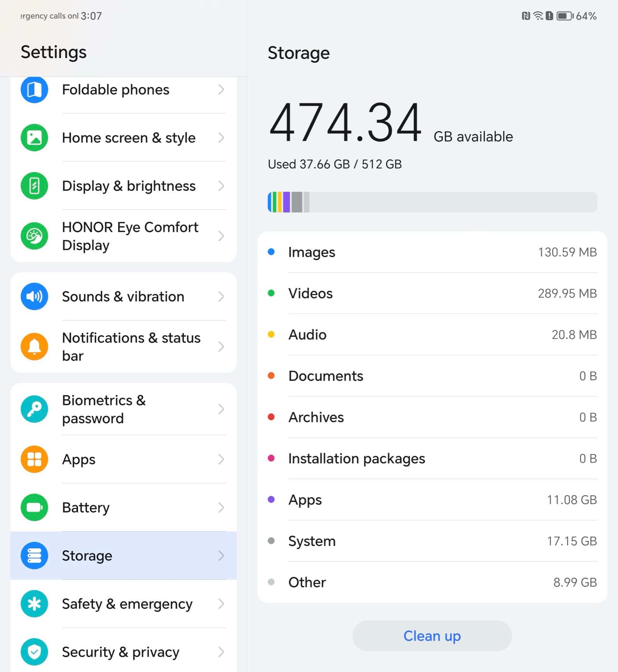Image resolution: width=618 pixels, height=672 pixels.
Task: Tap the 64% battery percentage
Action: (586, 16)
